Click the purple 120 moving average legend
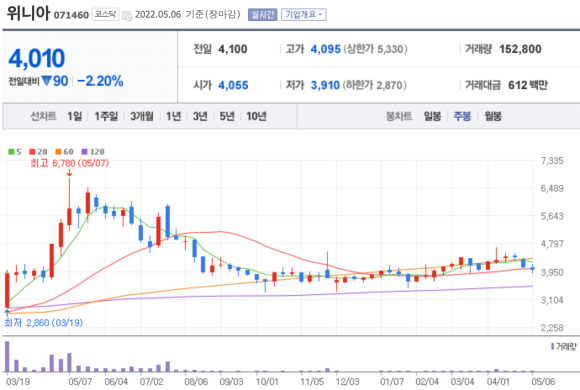The height and width of the screenshot is (390, 580). pyautogui.click(x=93, y=152)
